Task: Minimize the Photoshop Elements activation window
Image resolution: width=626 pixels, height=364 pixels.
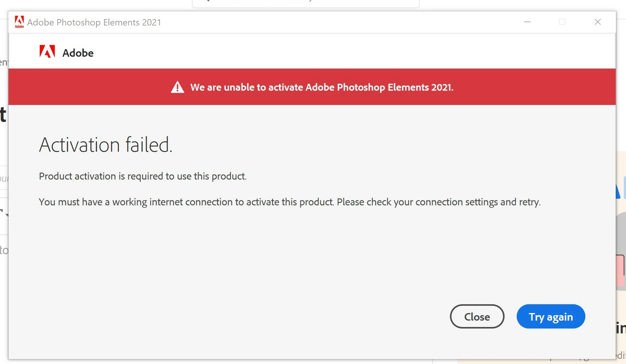Action: point(527,22)
